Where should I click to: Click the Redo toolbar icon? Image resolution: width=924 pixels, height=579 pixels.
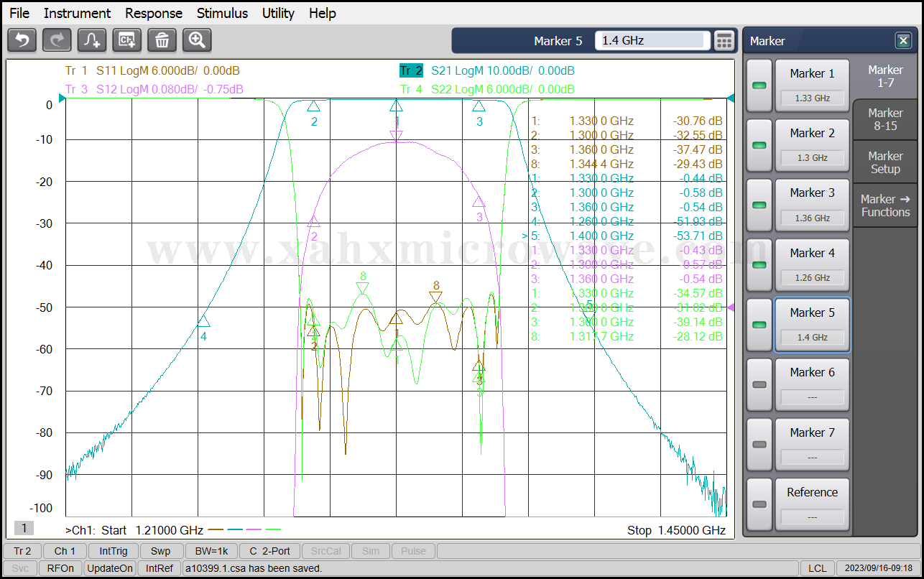coord(57,40)
